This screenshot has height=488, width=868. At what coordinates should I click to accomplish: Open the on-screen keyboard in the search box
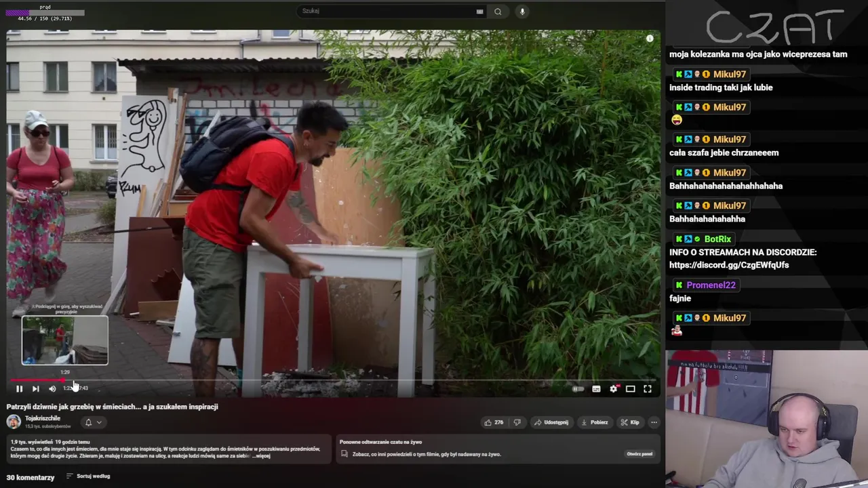480,12
